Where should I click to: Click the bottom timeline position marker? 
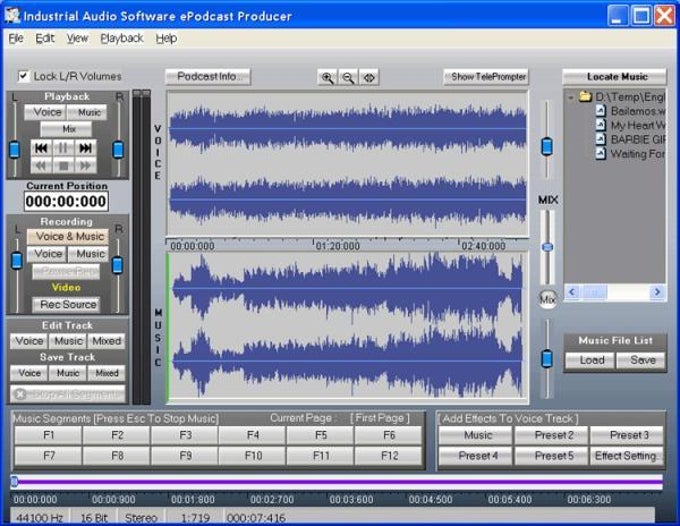pyautogui.click(x=15, y=481)
